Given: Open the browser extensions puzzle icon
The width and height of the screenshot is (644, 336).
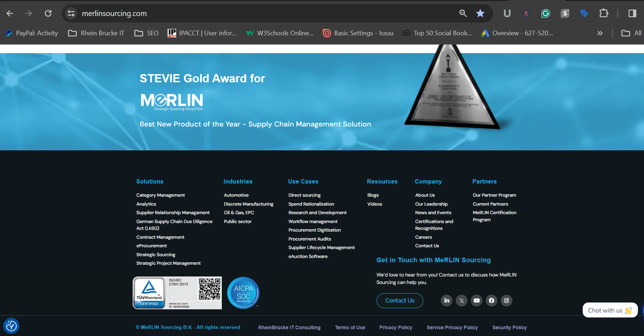Looking at the screenshot, I should [x=604, y=13].
